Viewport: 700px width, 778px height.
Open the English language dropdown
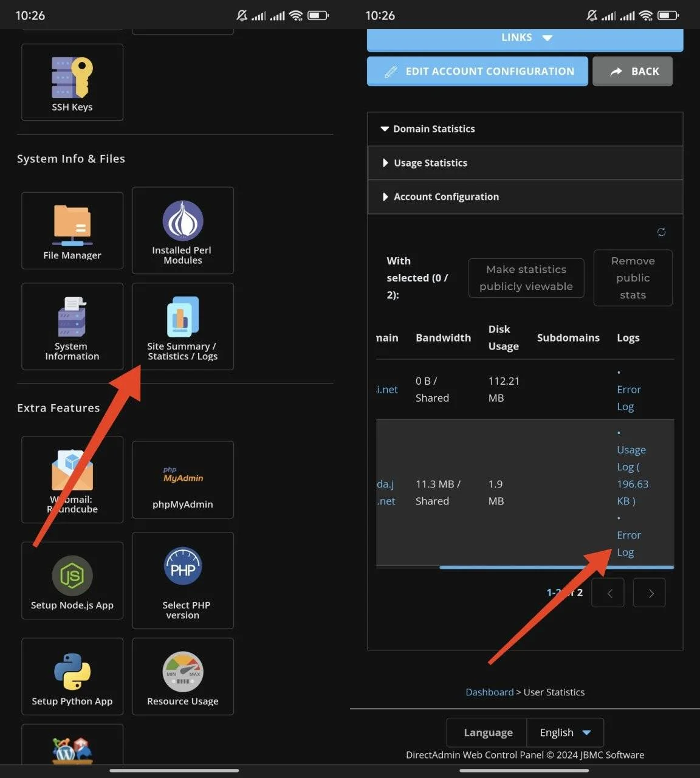click(565, 732)
